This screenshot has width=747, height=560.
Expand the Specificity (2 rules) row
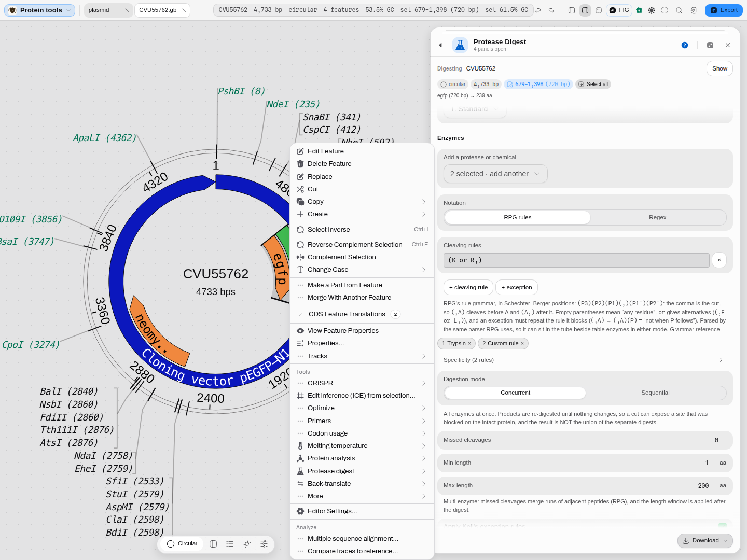pyautogui.click(x=585, y=360)
